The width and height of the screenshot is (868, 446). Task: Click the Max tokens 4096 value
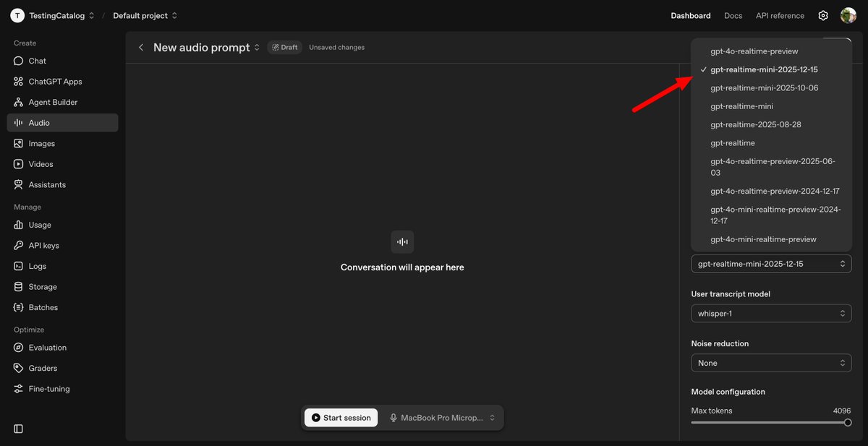842,411
